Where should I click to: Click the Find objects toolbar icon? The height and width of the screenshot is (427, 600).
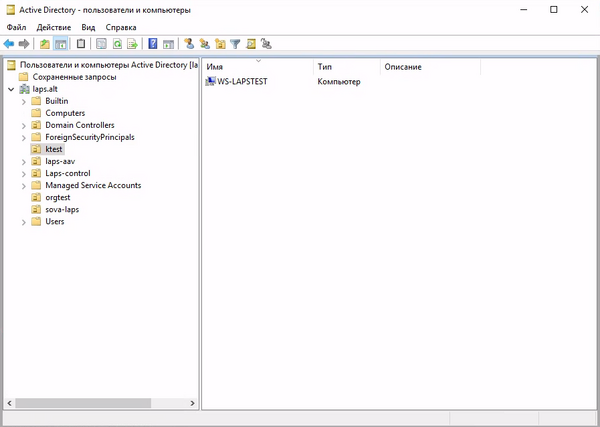tap(251, 44)
